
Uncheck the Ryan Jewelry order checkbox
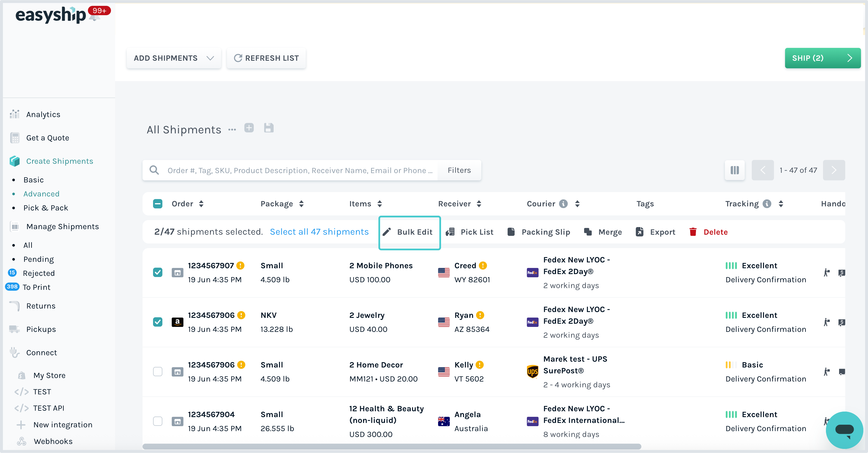pos(158,322)
